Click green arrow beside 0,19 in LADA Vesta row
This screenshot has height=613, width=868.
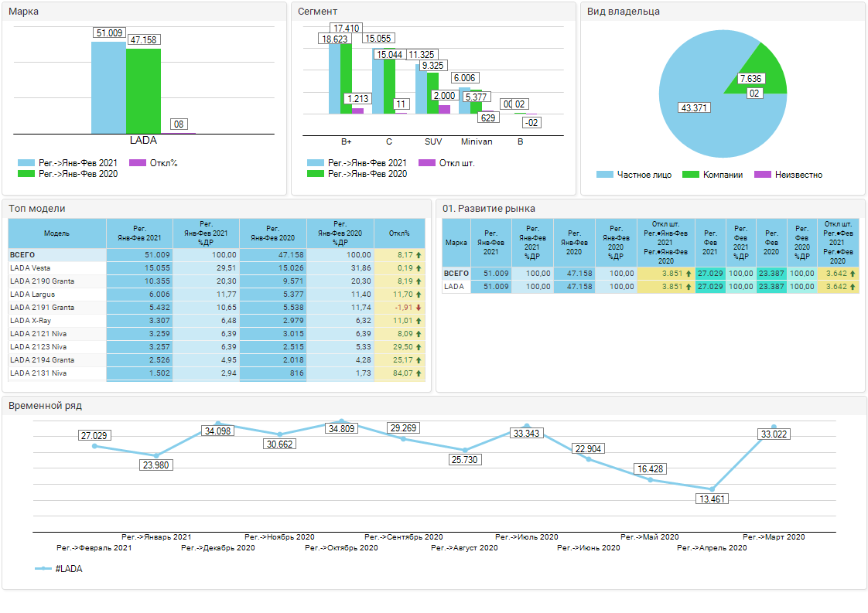[419, 268]
